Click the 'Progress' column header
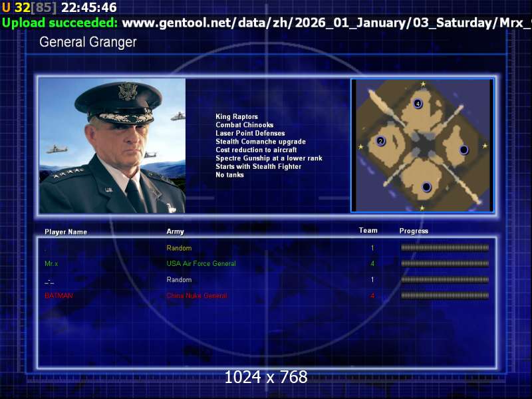Image resolution: width=532 pixels, height=399 pixels. pos(414,231)
